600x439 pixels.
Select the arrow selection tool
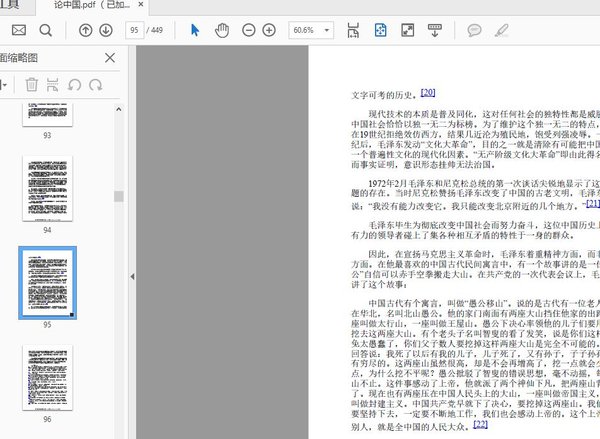pos(195,30)
